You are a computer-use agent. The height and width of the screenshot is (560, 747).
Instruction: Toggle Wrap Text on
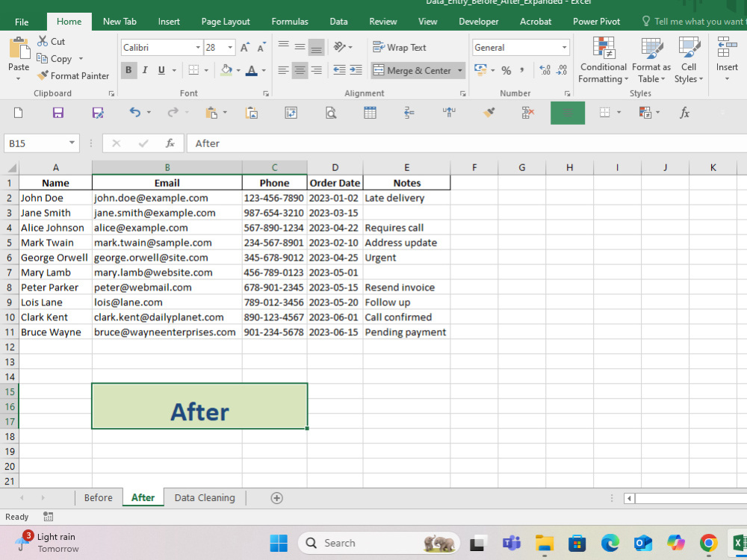pos(399,47)
